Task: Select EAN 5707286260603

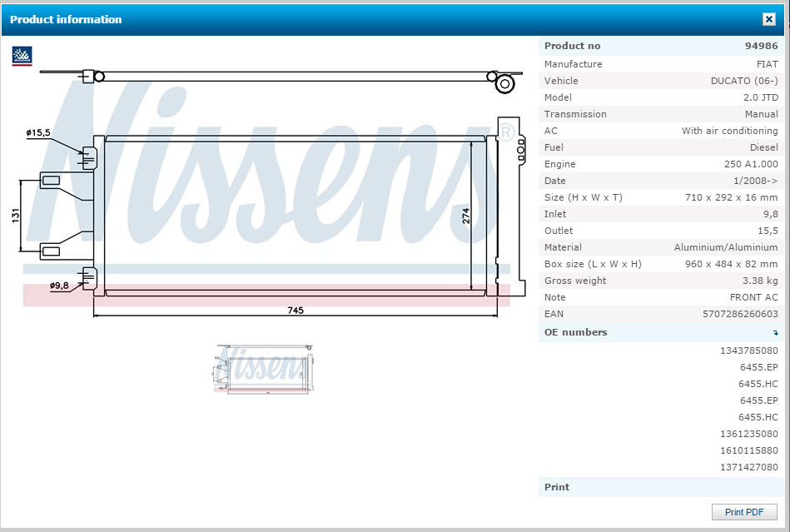Action: (x=740, y=314)
